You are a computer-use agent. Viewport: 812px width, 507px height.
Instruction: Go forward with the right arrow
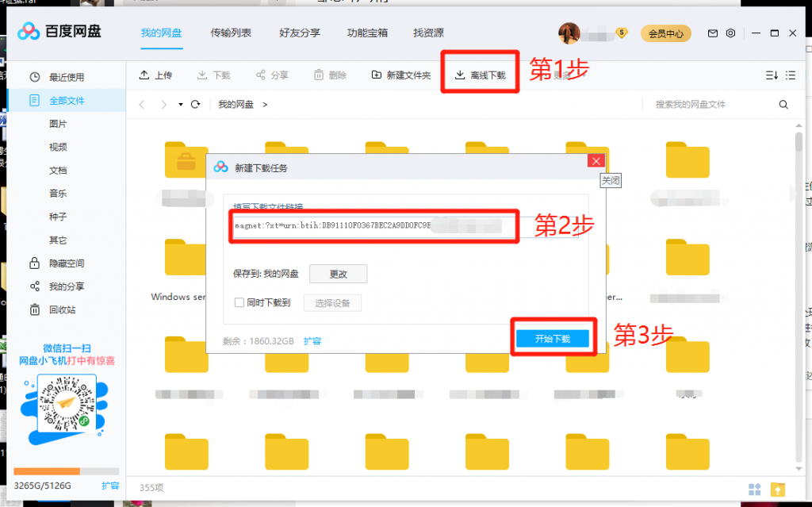tap(163, 105)
